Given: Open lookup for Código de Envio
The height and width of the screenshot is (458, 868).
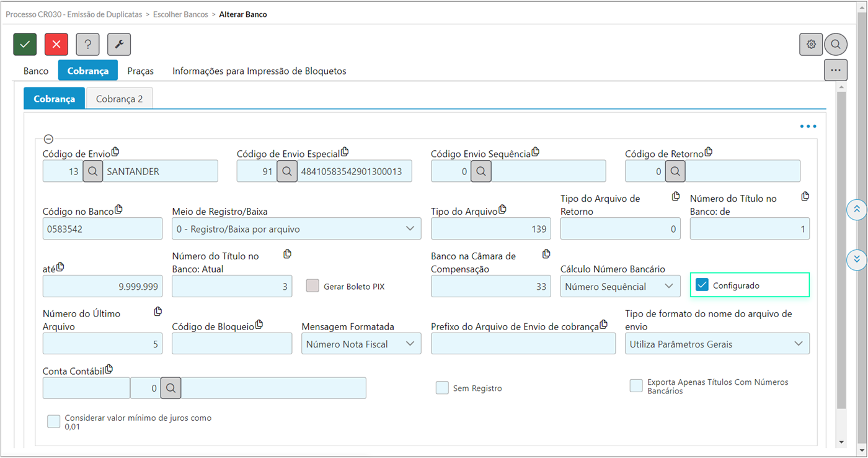Looking at the screenshot, I should pyautogui.click(x=92, y=171).
